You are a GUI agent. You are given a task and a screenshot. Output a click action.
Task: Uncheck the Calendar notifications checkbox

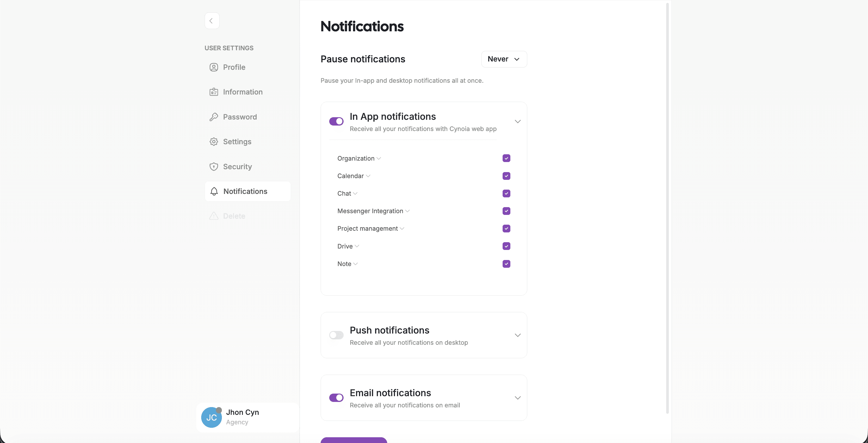[506, 176]
